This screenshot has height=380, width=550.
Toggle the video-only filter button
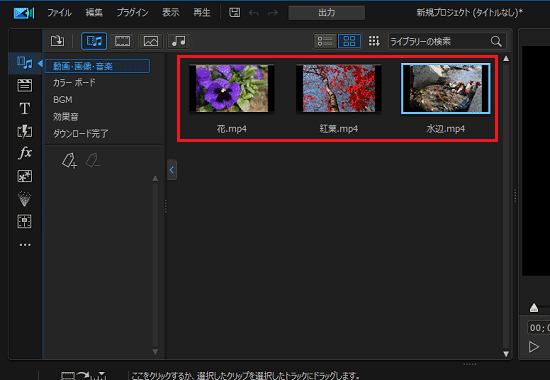(122, 41)
